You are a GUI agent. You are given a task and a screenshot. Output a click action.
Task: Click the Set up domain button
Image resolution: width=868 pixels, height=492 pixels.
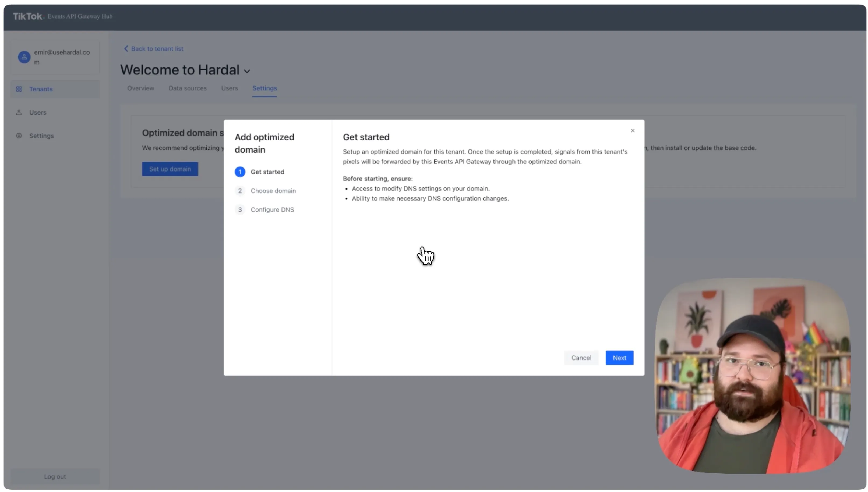point(170,169)
